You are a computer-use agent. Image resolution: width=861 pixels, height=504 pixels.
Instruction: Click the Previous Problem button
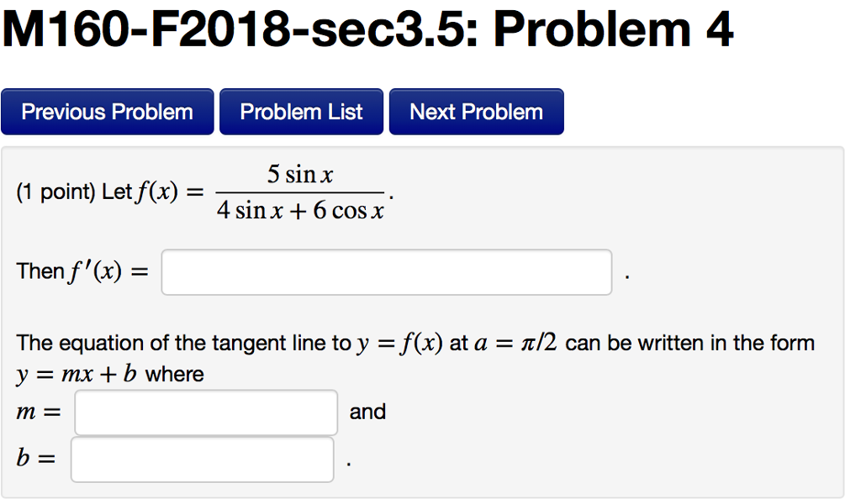pos(107,111)
